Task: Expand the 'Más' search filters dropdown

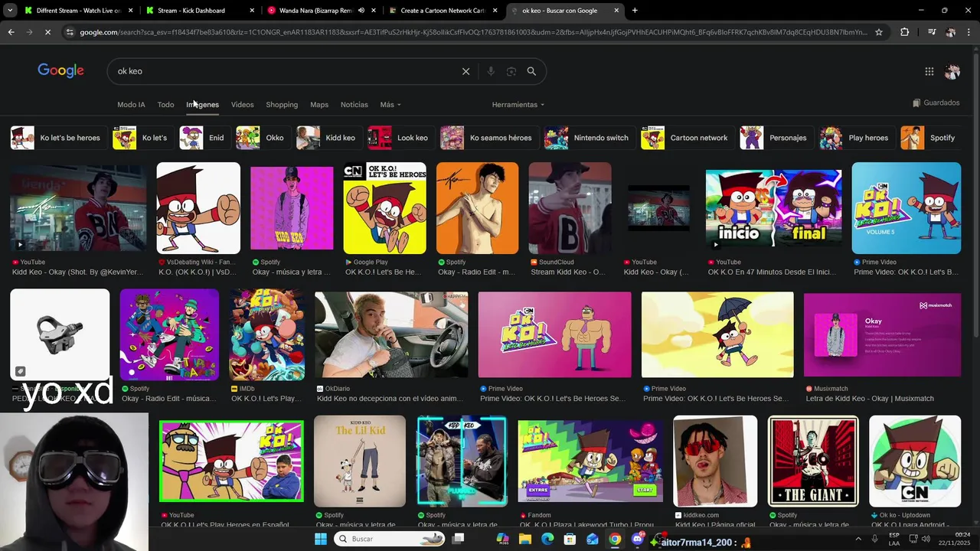Action: pyautogui.click(x=390, y=105)
